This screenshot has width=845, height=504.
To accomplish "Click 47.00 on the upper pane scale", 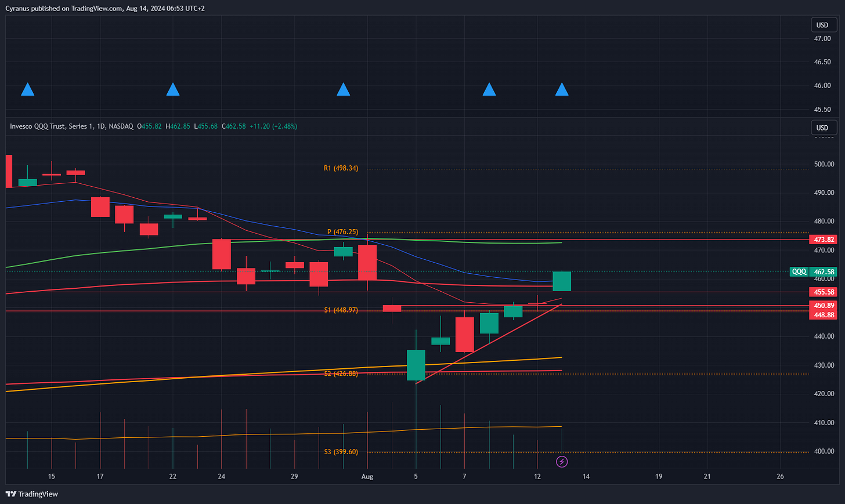I will [822, 39].
